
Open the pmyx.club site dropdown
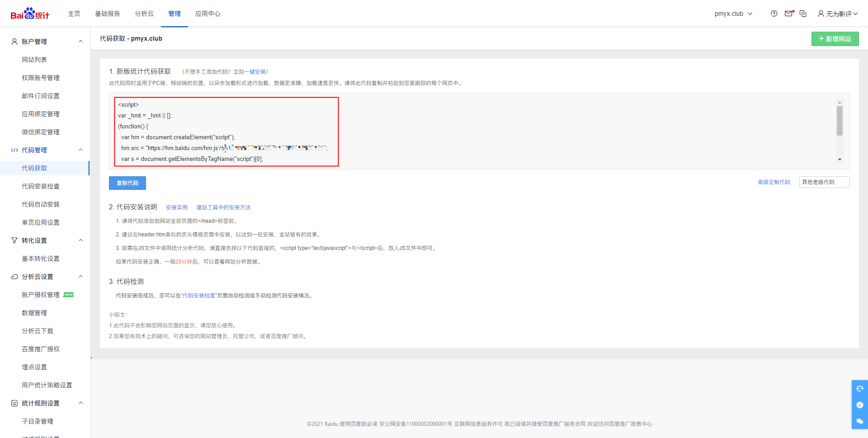pyautogui.click(x=733, y=14)
